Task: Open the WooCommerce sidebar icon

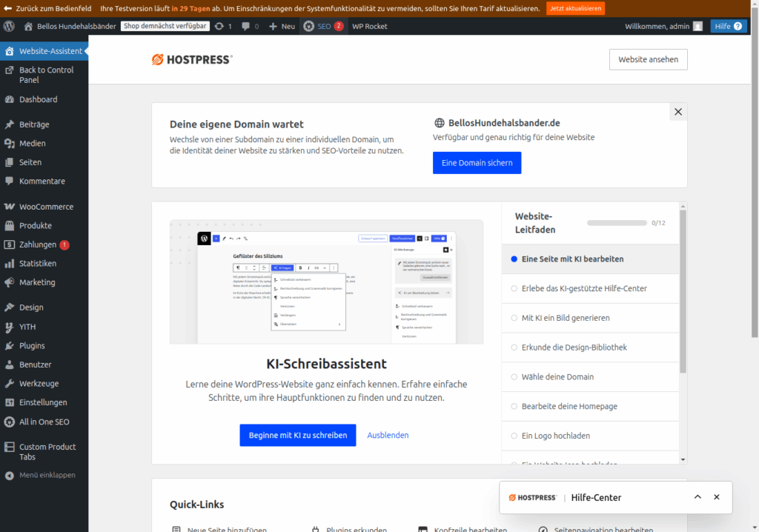Action: pyautogui.click(x=9, y=207)
